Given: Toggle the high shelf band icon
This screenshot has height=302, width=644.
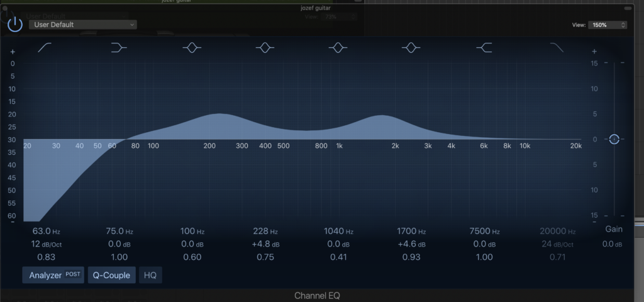Looking at the screenshot, I should tap(484, 48).
